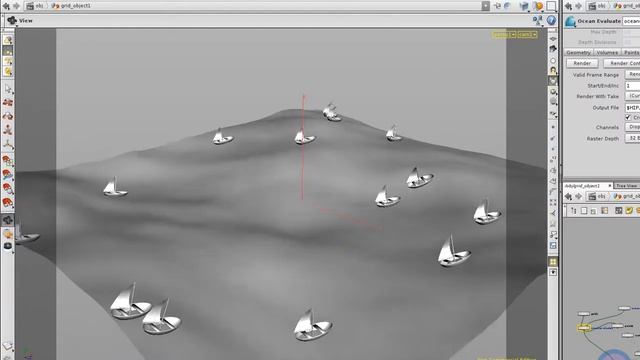Open viewport display options icon beside help
The image size is (640, 360).
(x=538, y=20)
